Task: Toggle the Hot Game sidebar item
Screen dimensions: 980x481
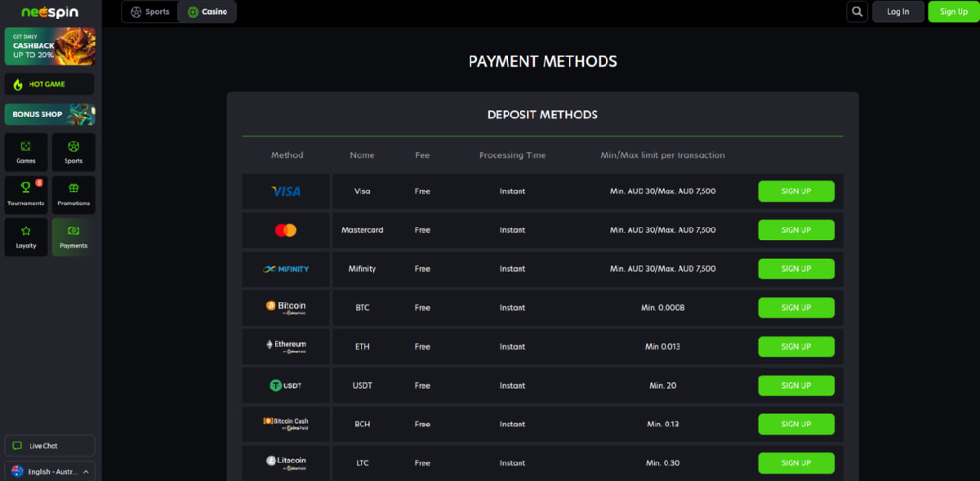Action: tap(49, 83)
